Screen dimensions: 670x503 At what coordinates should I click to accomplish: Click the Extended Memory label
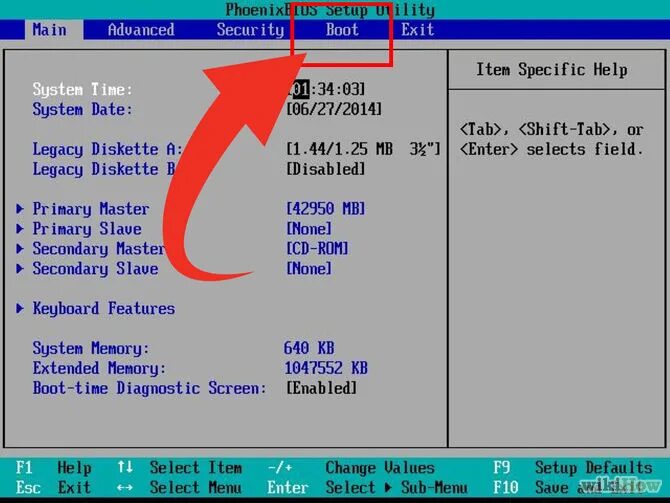pyautogui.click(x=100, y=368)
